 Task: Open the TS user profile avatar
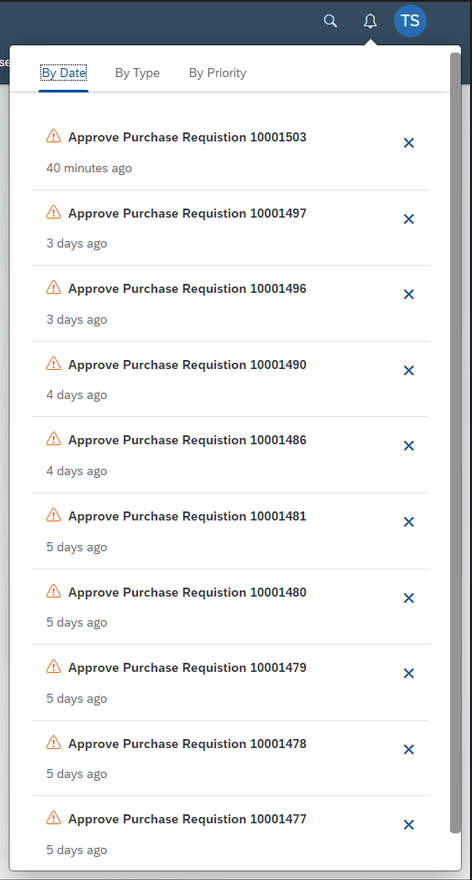(x=410, y=21)
